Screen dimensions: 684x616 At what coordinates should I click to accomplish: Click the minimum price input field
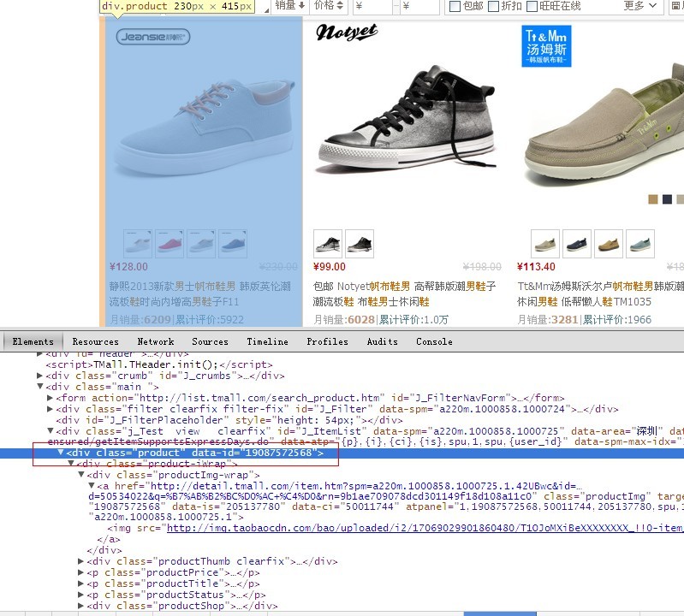373,6
